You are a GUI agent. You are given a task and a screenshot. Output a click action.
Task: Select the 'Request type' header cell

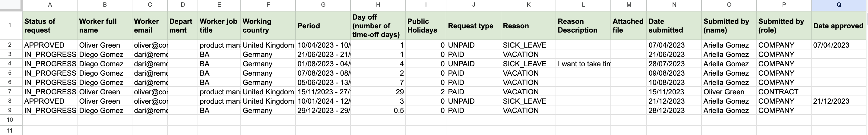click(473, 26)
